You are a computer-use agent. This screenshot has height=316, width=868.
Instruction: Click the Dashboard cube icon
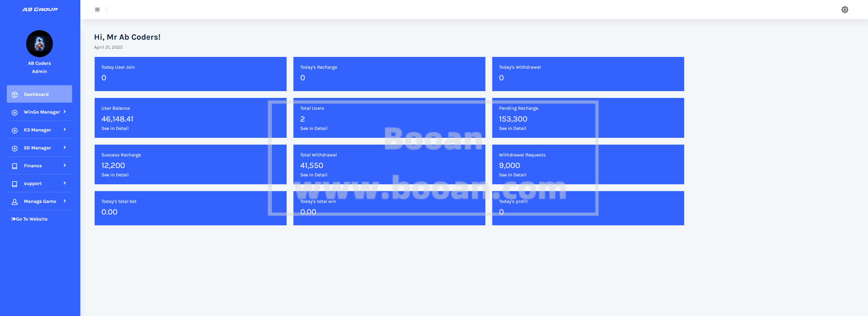point(15,94)
